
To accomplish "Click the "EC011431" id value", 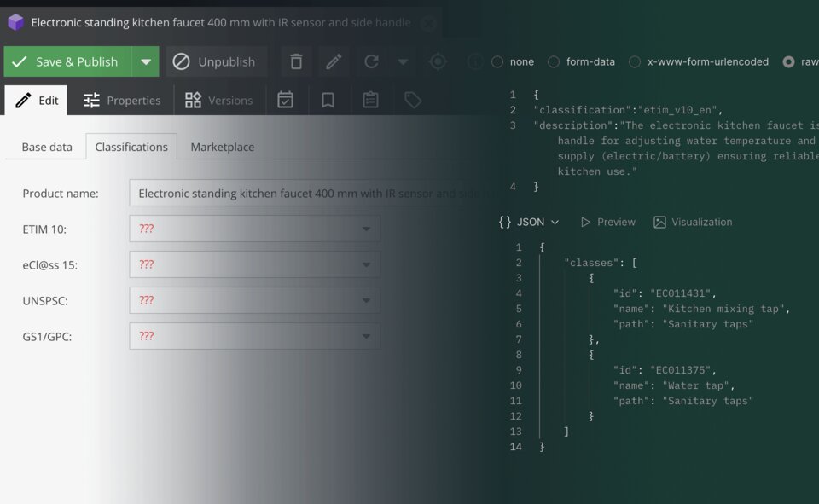I will [x=681, y=293].
